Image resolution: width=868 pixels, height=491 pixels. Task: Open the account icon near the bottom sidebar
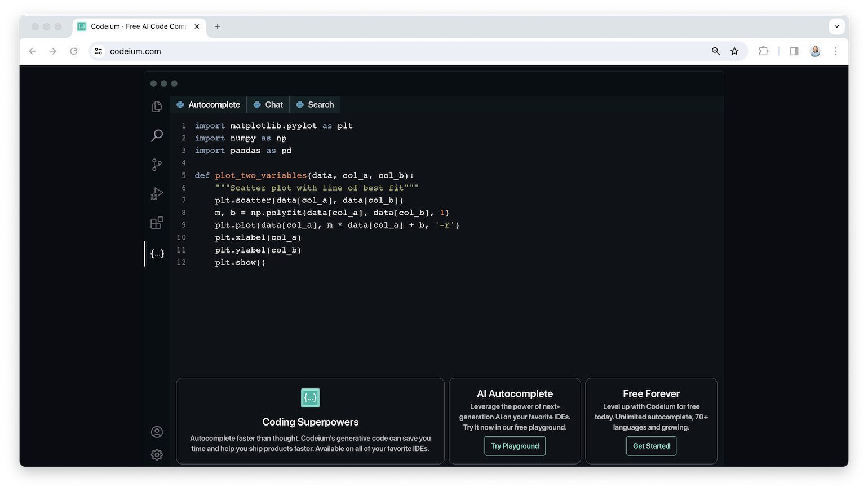157,432
